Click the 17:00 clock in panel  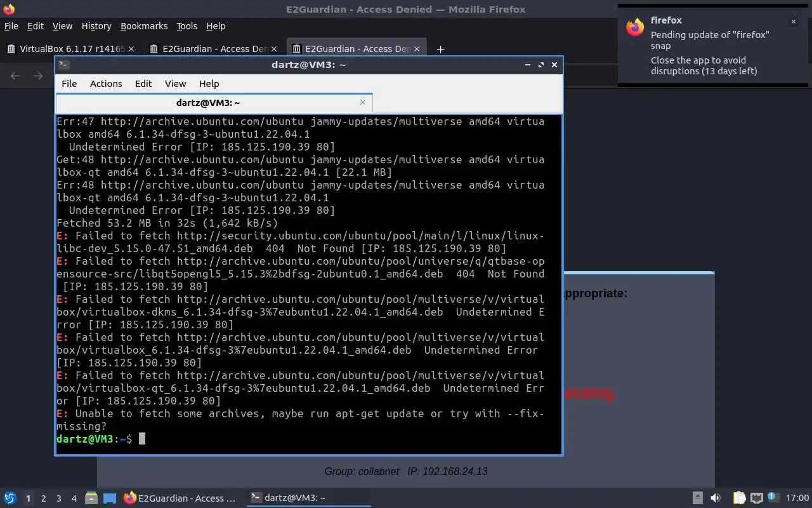797,498
